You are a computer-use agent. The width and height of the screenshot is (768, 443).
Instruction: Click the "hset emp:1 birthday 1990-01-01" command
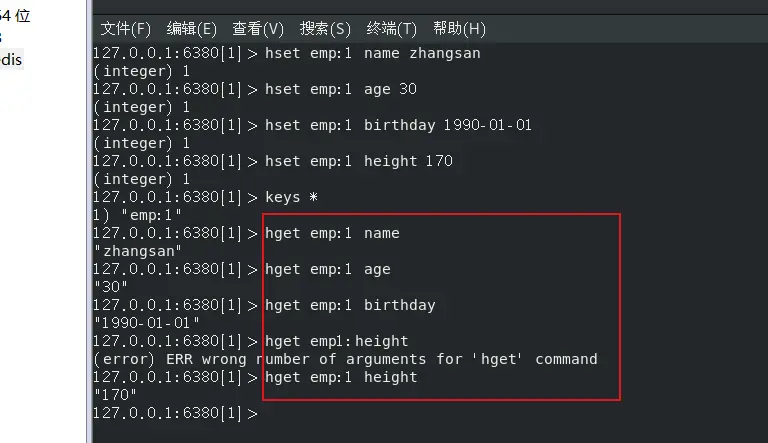coord(398,125)
